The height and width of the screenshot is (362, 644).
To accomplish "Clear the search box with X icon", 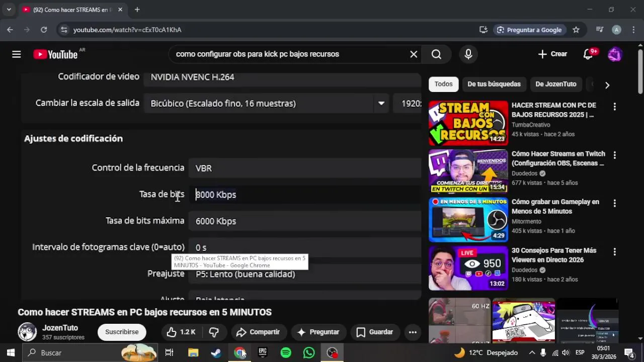I will pyautogui.click(x=414, y=54).
